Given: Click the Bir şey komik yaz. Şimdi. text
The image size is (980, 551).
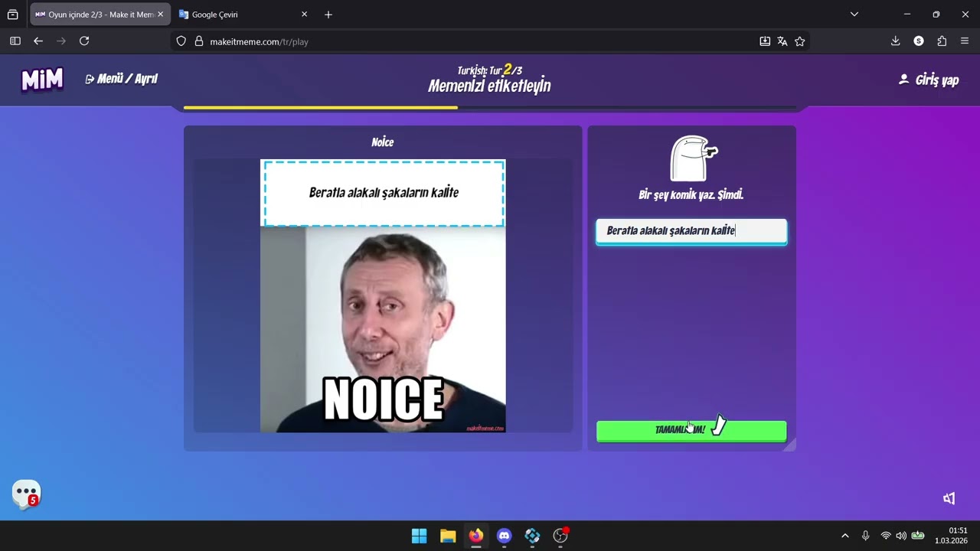Looking at the screenshot, I should point(691,195).
